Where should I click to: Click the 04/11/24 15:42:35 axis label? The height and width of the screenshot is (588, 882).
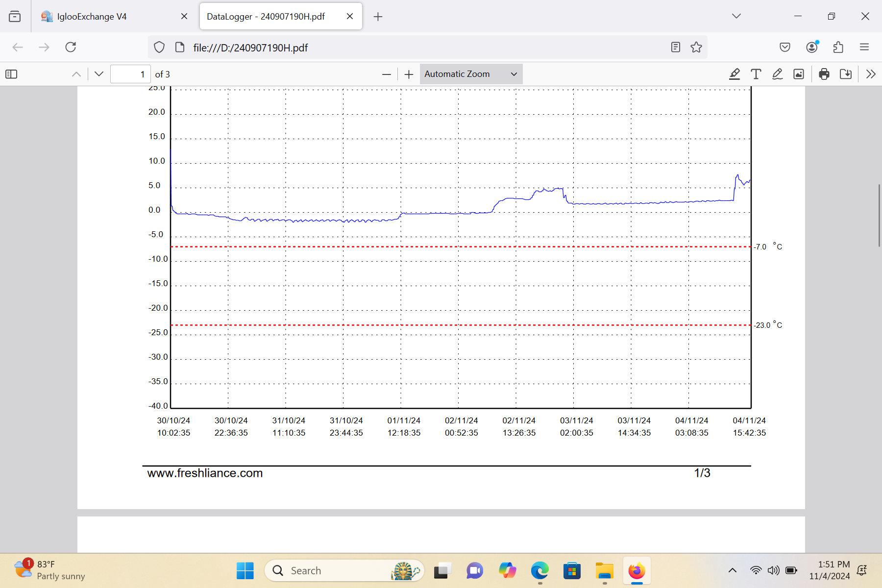pyautogui.click(x=749, y=427)
